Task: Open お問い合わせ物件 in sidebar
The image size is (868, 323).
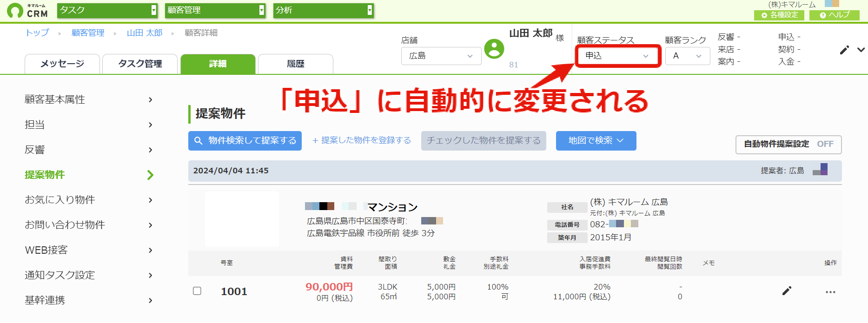Action: 88,225
